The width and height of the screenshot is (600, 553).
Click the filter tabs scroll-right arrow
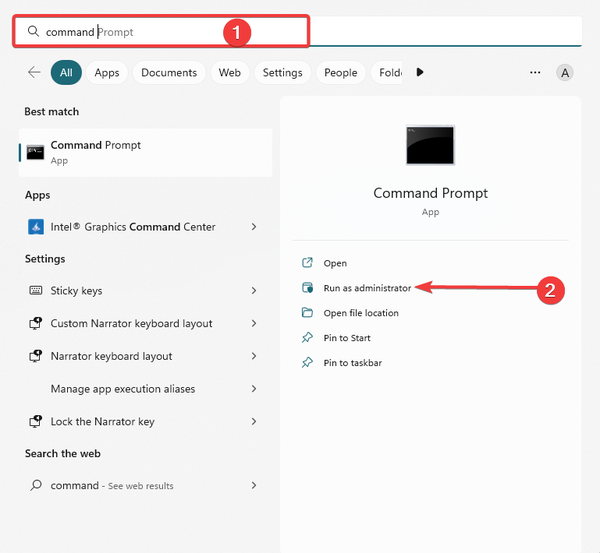tap(420, 72)
